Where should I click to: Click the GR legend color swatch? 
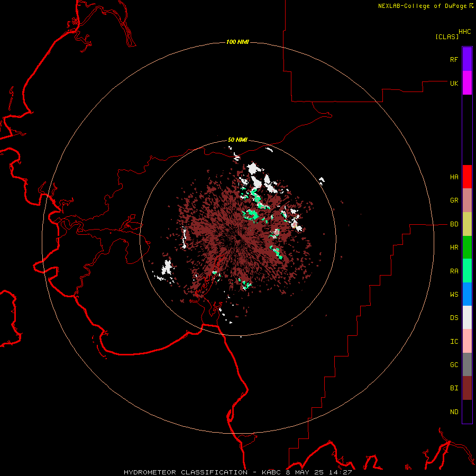(467, 200)
